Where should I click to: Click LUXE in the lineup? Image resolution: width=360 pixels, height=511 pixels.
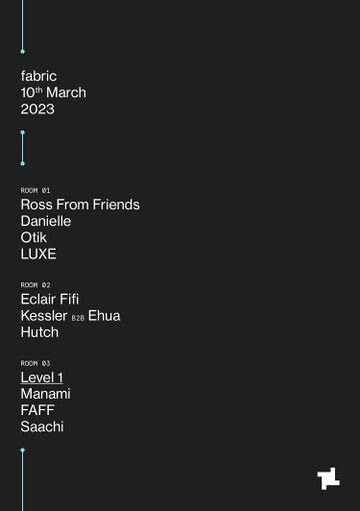tap(38, 254)
